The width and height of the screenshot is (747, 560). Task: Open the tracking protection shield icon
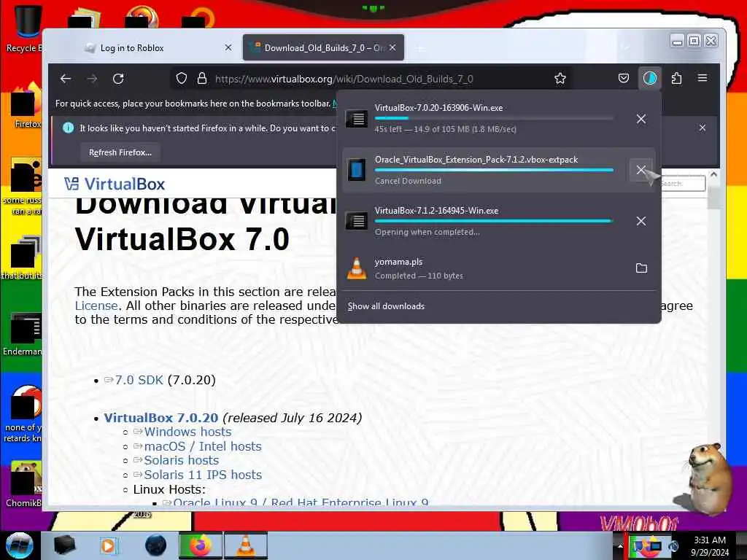[x=182, y=79]
